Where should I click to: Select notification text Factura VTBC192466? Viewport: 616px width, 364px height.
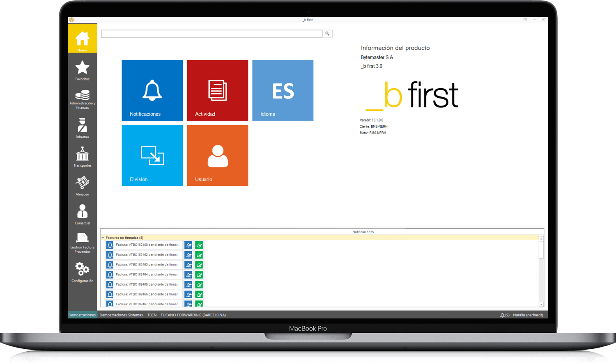[147, 294]
